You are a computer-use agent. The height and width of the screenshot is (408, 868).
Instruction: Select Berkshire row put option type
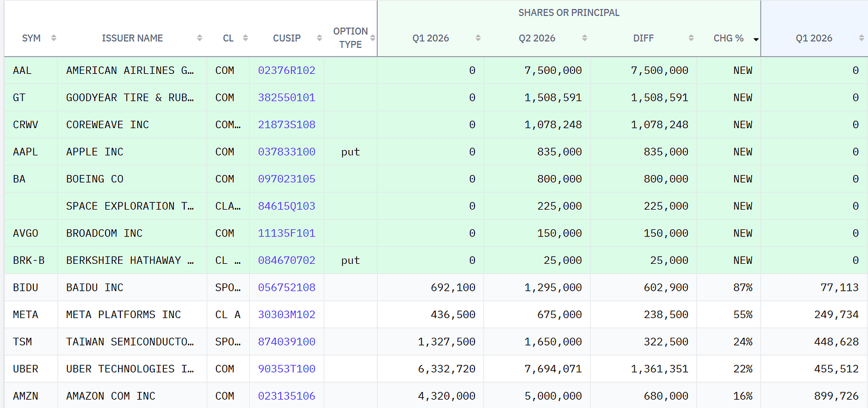[351, 260]
